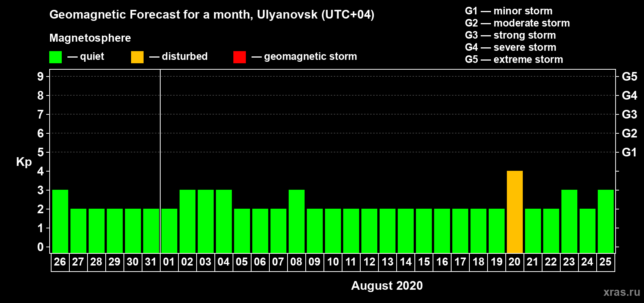Click date label 24 on the axis

point(587,262)
